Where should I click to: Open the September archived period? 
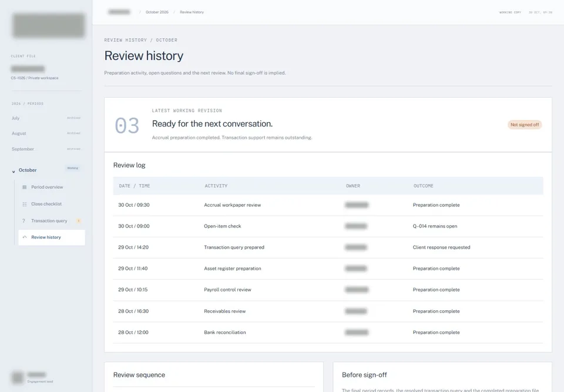tap(46, 149)
